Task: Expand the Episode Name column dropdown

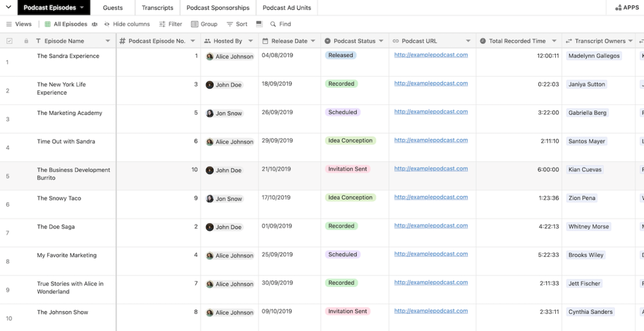Action: pyautogui.click(x=108, y=41)
